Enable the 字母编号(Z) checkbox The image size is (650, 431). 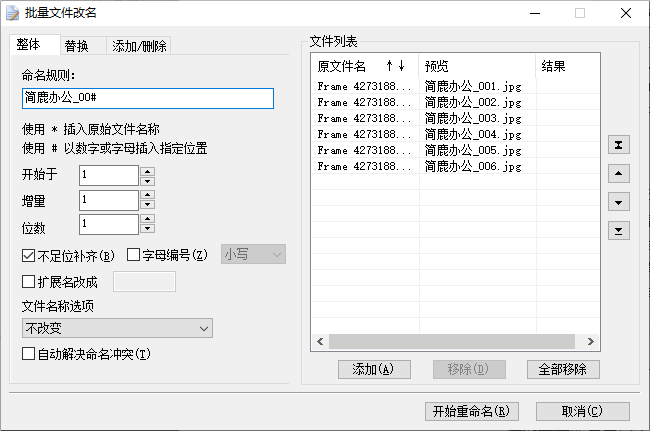click(133, 254)
